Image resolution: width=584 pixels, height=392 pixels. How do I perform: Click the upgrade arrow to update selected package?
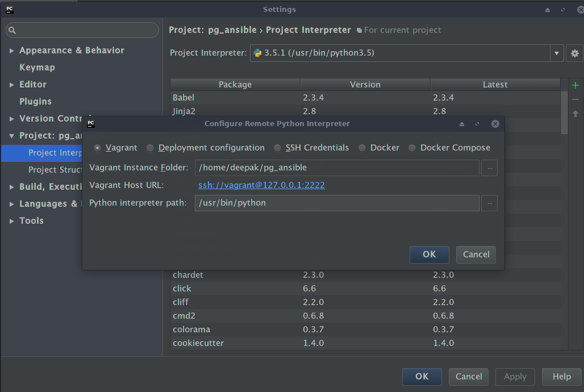point(575,113)
